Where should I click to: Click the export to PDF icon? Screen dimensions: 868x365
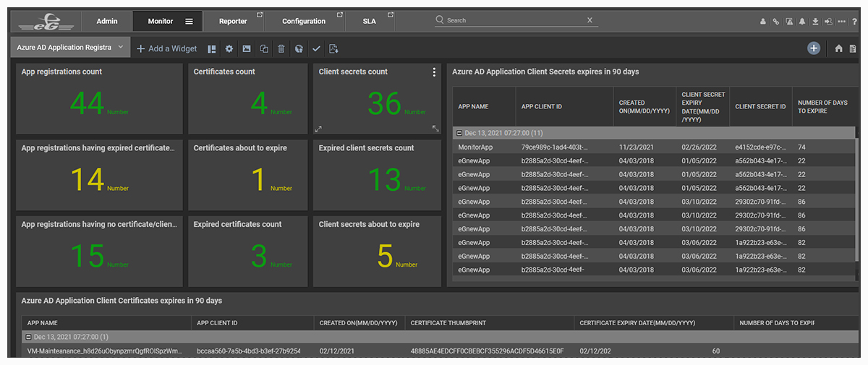[x=333, y=48]
